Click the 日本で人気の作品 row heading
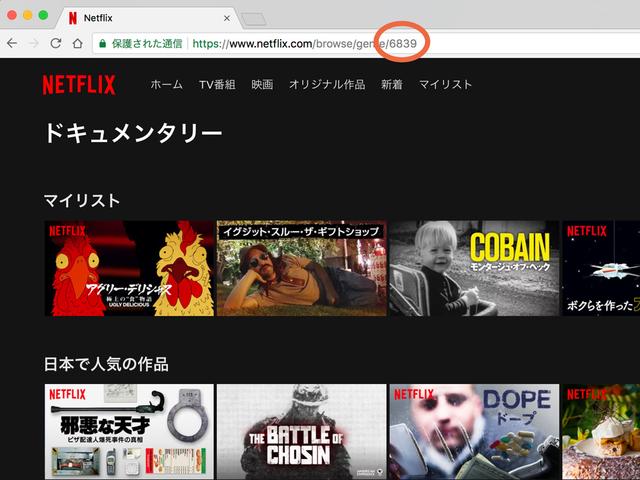The image size is (640, 480). pyautogui.click(x=106, y=364)
